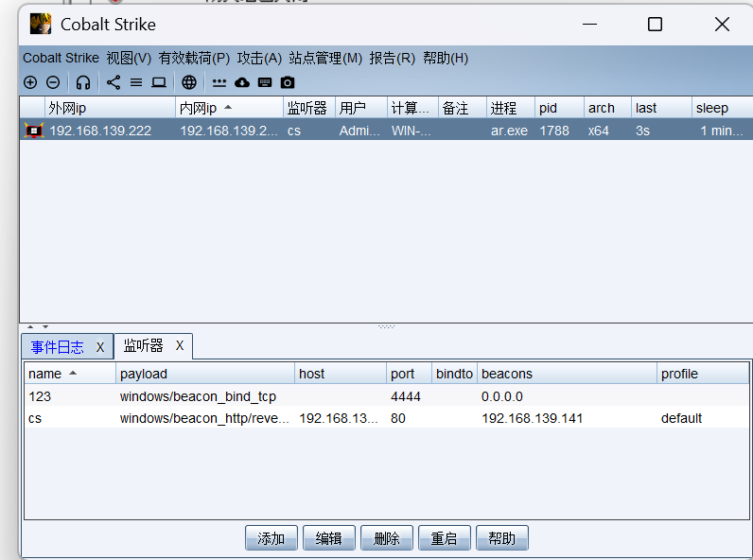Open the 帮助(H) menu

click(446, 58)
